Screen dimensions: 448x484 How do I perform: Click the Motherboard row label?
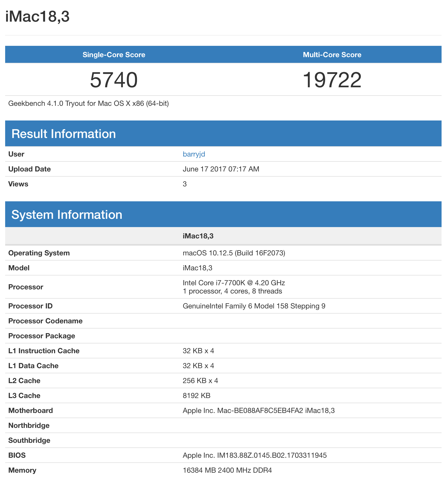point(30,410)
